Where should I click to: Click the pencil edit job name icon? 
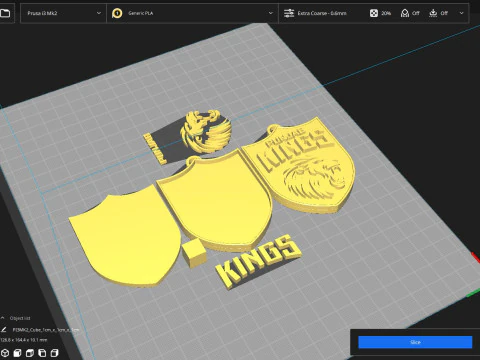click(4, 330)
